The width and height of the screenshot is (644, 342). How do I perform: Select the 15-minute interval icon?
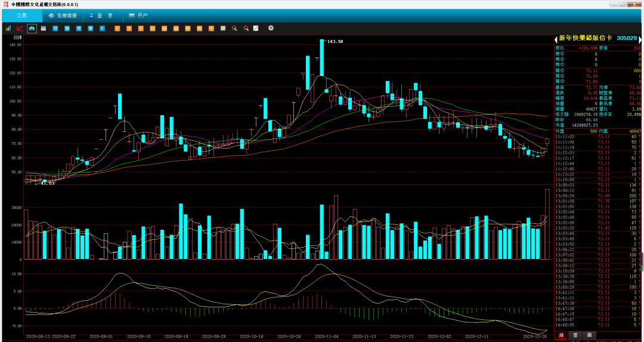click(x=153, y=29)
